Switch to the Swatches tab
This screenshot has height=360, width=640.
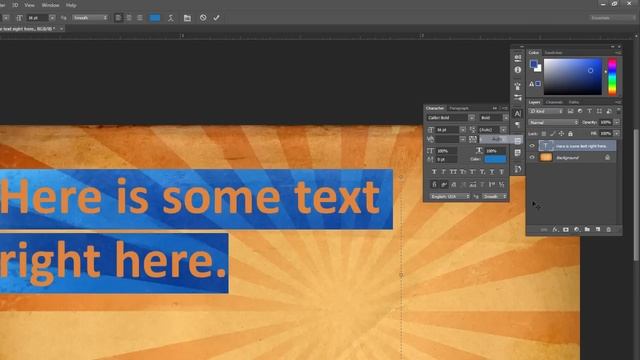pyautogui.click(x=553, y=53)
